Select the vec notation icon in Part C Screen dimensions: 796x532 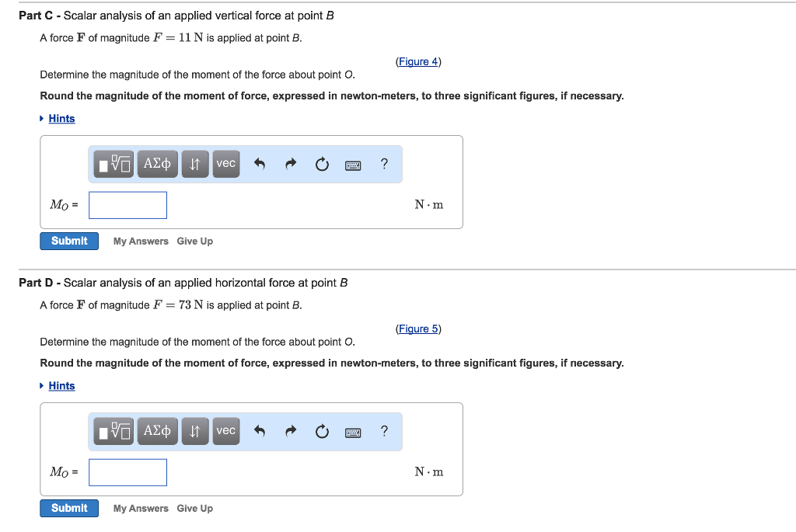[x=225, y=164]
